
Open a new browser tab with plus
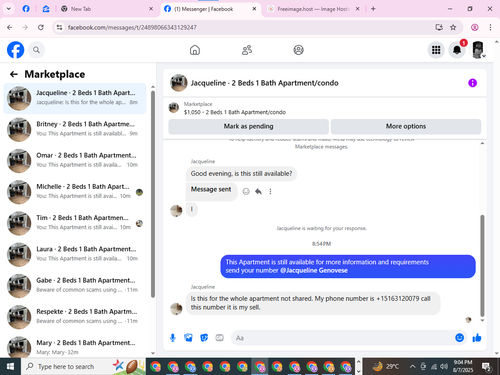(x=373, y=9)
